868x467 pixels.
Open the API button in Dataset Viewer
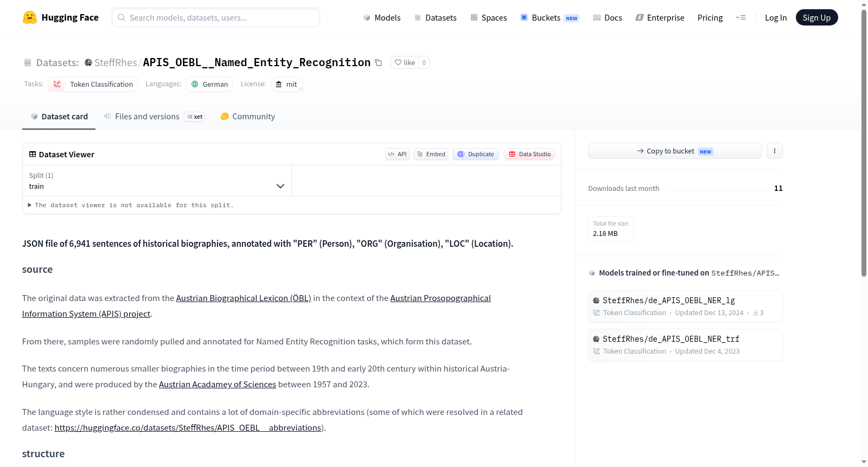[397, 154]
